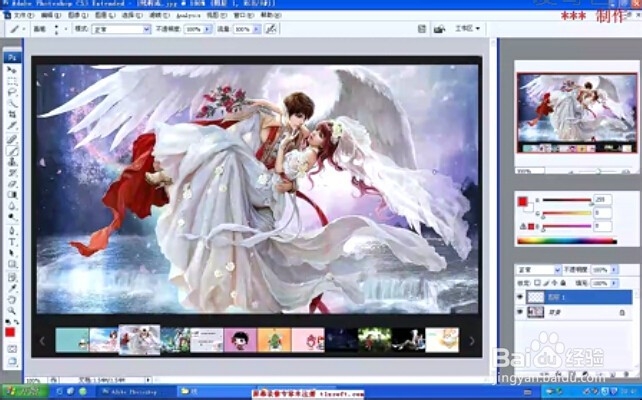
Task: Click the Color panel R slider
Action: click(x=567, y=200)
